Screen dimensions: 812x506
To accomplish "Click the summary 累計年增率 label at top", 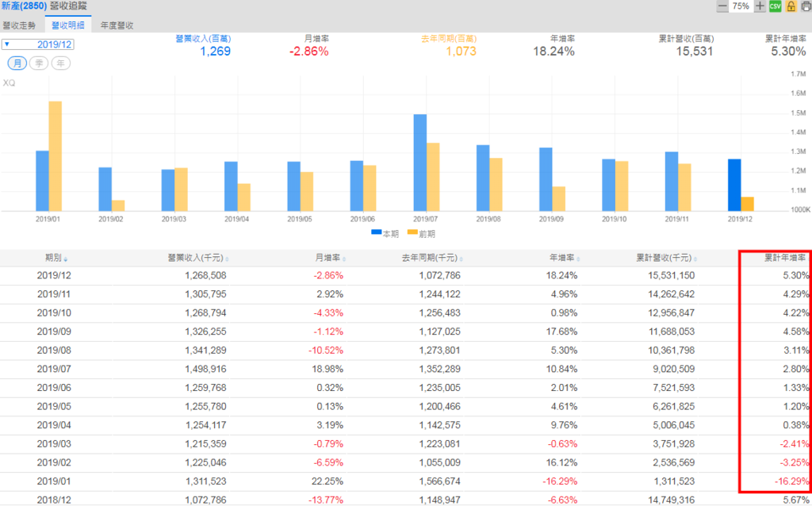I will [786, 39].
